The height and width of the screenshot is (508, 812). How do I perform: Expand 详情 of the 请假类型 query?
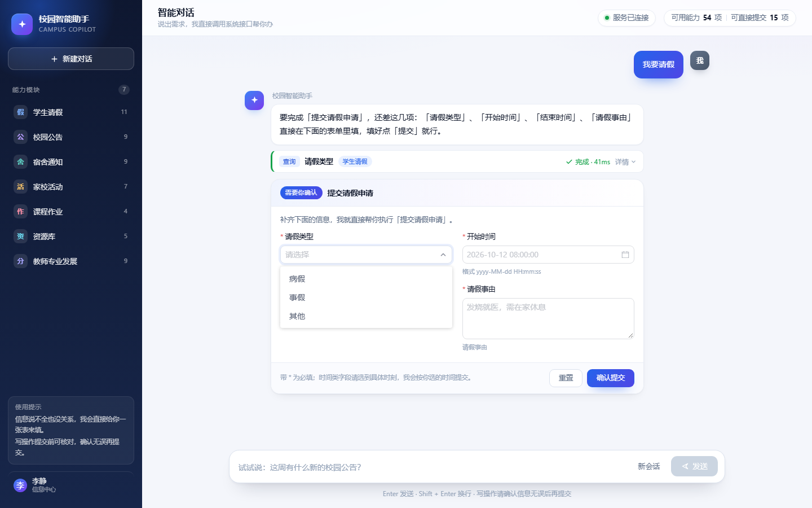(625, 162)
